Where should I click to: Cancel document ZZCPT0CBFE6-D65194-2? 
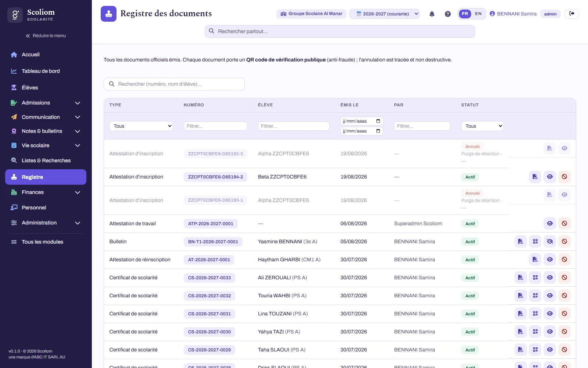[x=564, y=177]
